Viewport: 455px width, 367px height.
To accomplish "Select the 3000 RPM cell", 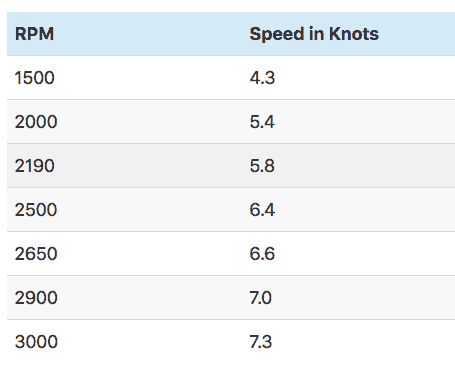I will pos(36,342).
